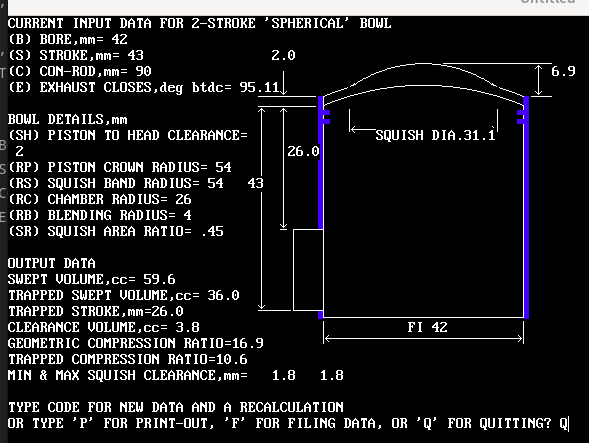Select the '(B) BORE,mm= 42' line
The width and height of the screenshot is (589, 443).
[x=68, y=39]
